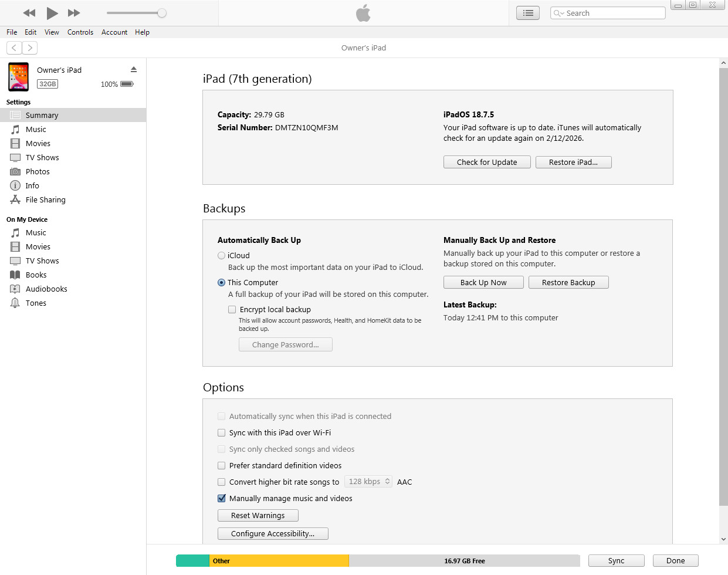Image resolution: width=728 pixels, height=575 pixels.
Task: Open Tones under On My Device
Action: 36,303
